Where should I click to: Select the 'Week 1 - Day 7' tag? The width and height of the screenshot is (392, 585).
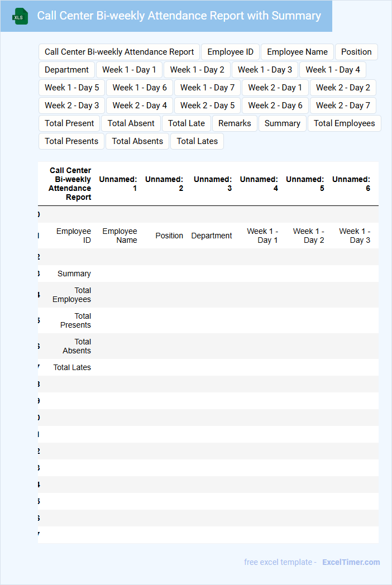point(207,88)
